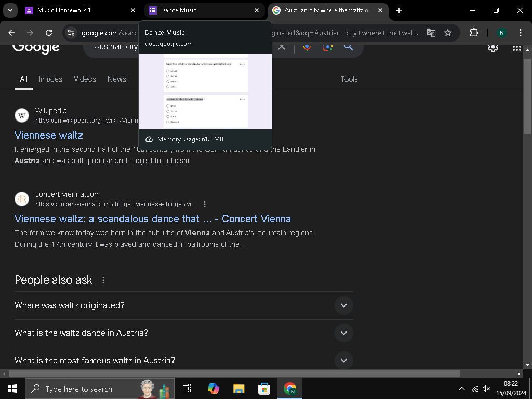Close the Austrian city Google search tab
The width and height of the screenshot is (532, 399).
pyautogui.click(x=380, y=10)
